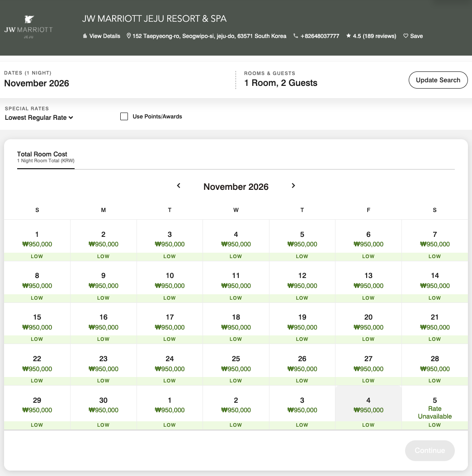This screenshot has height=476, width=472.
Task: Pick November 21 date
Action: click(434, 323)
